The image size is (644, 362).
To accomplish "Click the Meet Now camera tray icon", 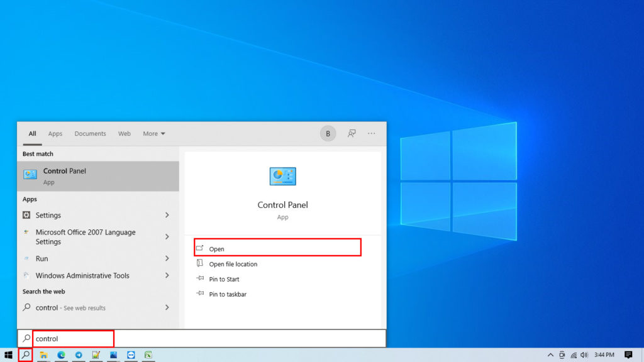I will coord(562,355).
